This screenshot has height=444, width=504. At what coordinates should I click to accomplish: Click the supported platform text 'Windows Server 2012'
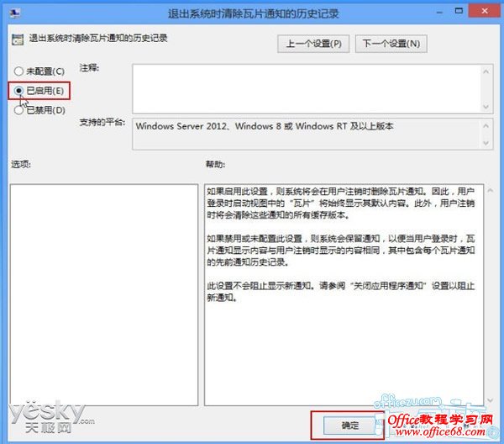click(x=181, y=126)
